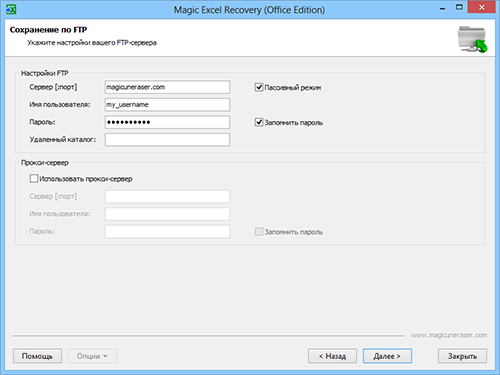Viewport: 500px width, 375px height.
Task: Click the Сохранение по FTP heading
Action: [x=48, y=30]
